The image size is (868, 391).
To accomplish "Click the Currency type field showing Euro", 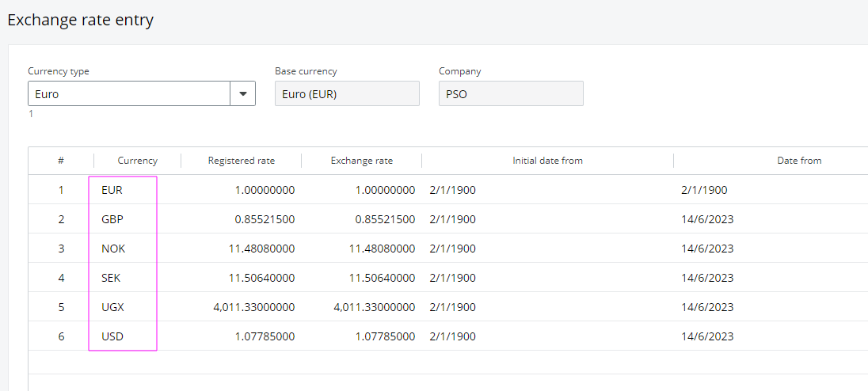I will pyautogui.click(x=129, y=93).
